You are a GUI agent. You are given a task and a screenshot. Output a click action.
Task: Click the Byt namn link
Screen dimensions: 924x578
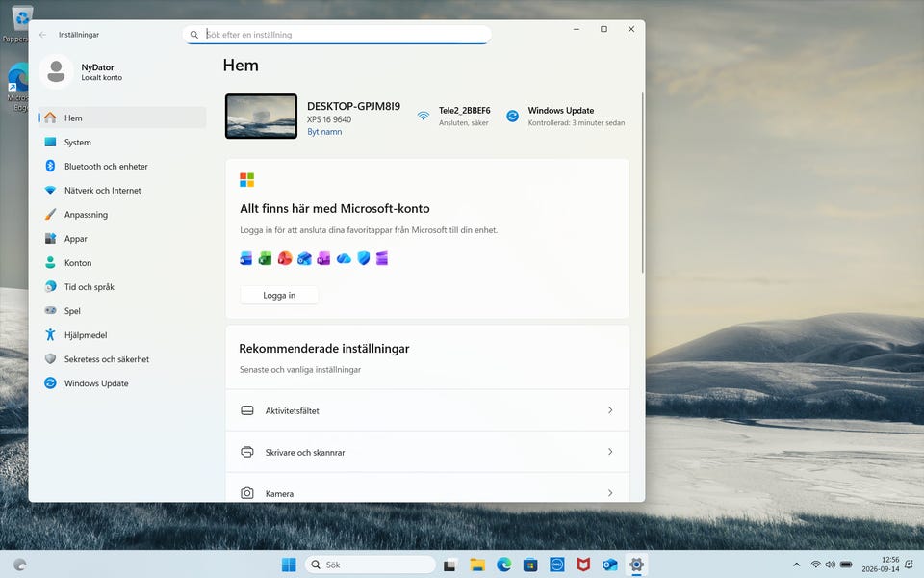[324, 132]
